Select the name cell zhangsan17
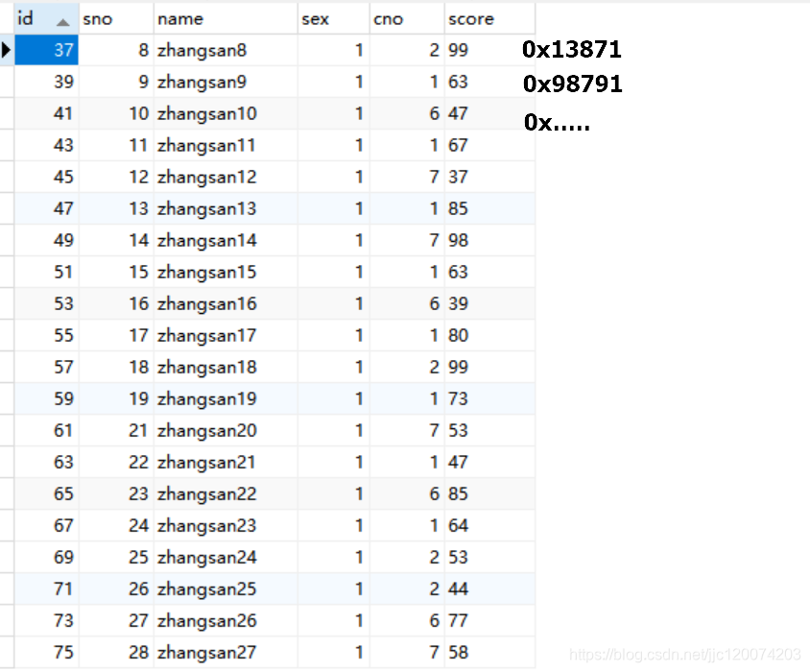 226,335
